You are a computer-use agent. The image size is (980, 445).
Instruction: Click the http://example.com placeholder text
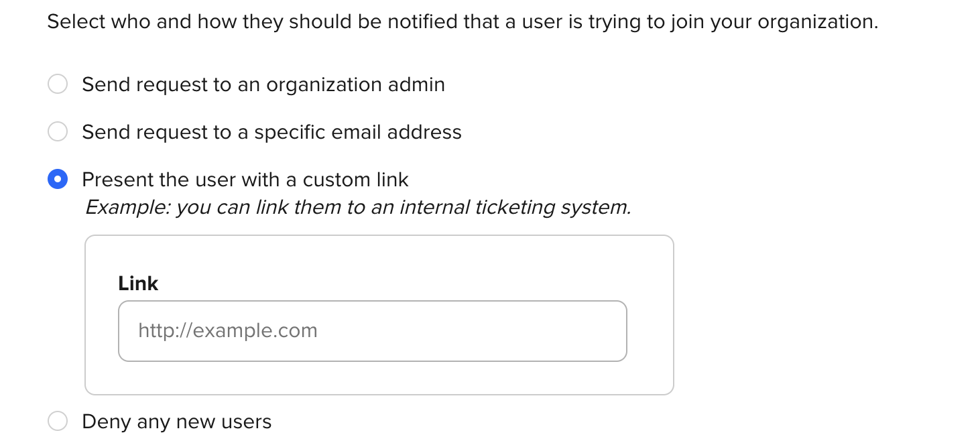[x=228, y=331]
